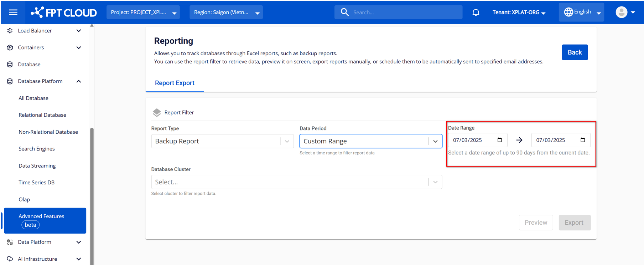Screen dimensions: 644x265
Task: Click the Load Balancer sidebar icon
Action: coord(10,31)
